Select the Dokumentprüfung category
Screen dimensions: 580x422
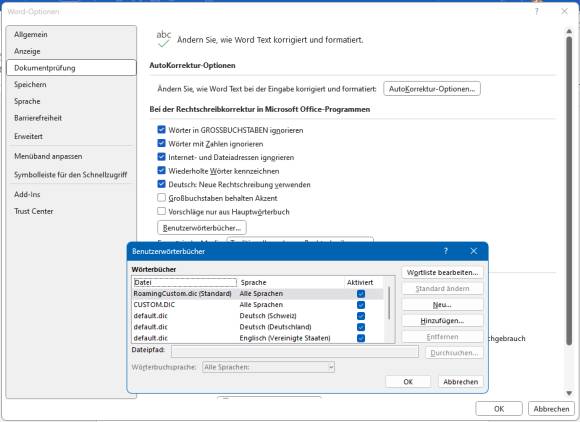(71, 68)
